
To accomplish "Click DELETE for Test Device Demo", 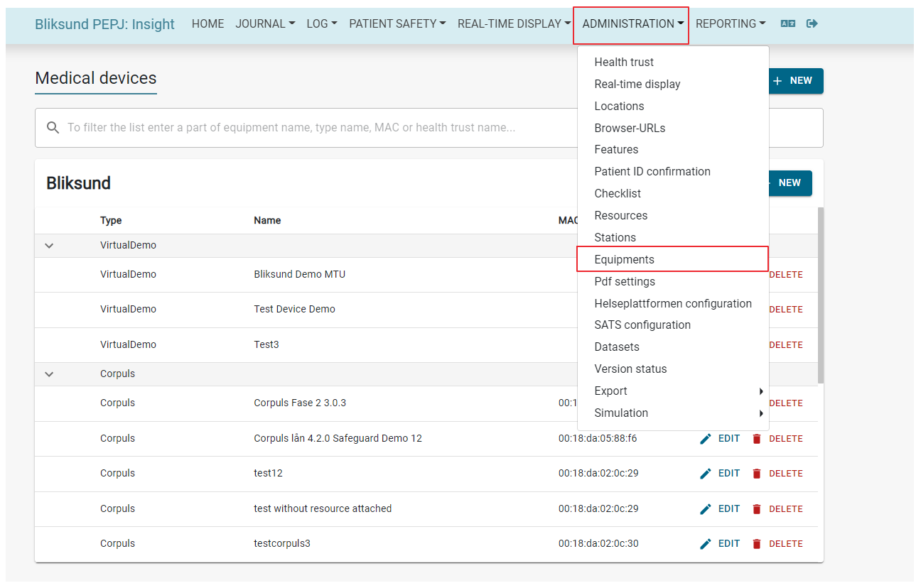I will point(786,310).
